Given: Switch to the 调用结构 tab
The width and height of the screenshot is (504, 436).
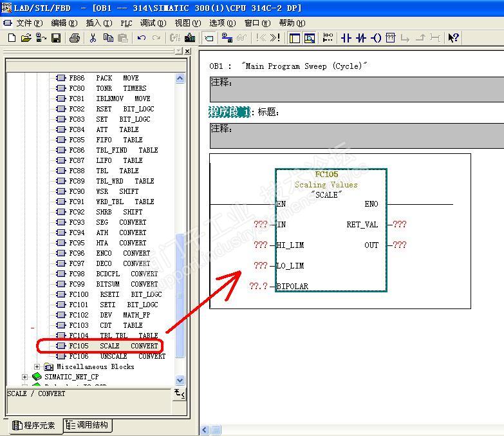Looking at the screenshot, I should 87,425.
